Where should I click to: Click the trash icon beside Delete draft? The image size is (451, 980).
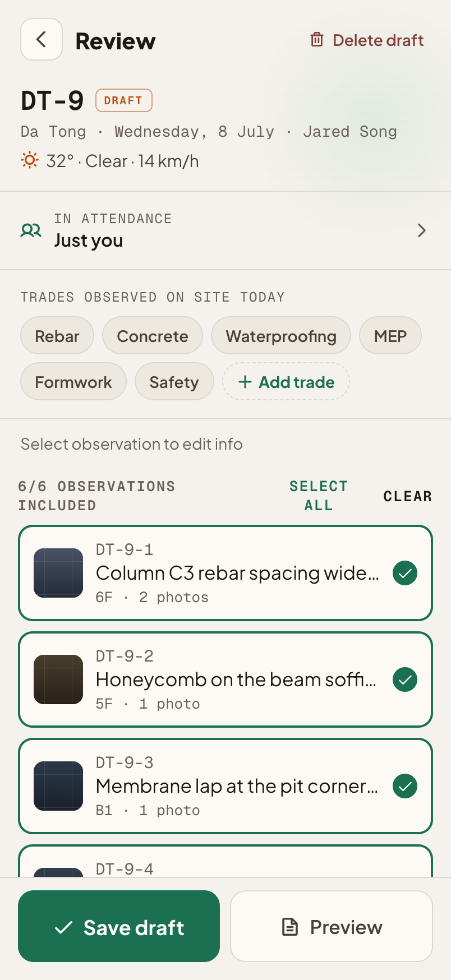click(317, 40)
